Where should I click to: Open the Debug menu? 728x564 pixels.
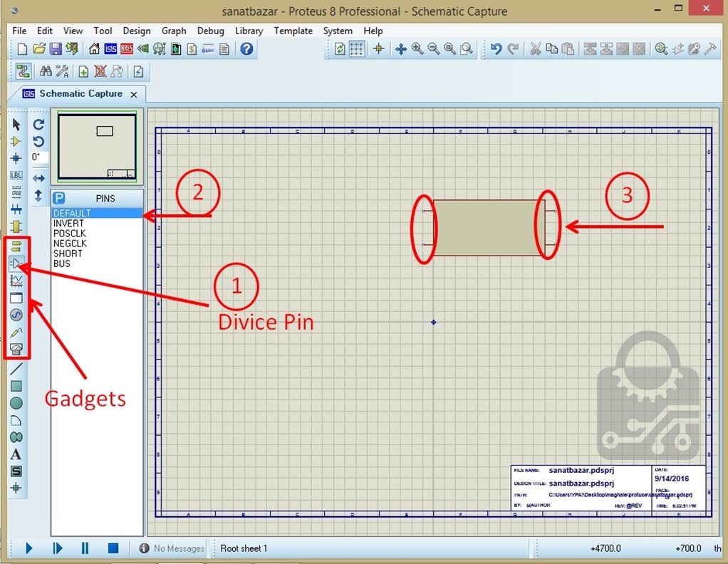[210, 31]
